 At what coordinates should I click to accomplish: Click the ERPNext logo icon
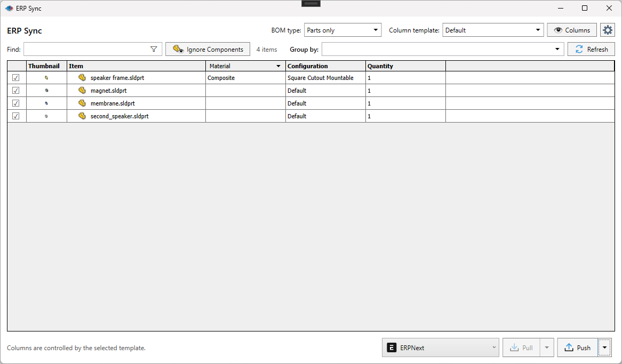coord(392,347)
